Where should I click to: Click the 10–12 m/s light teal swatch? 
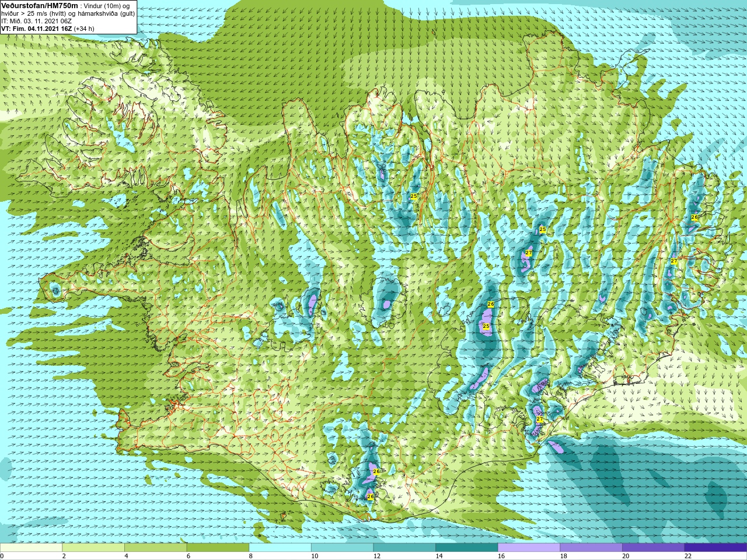click(x=342, y=548)
